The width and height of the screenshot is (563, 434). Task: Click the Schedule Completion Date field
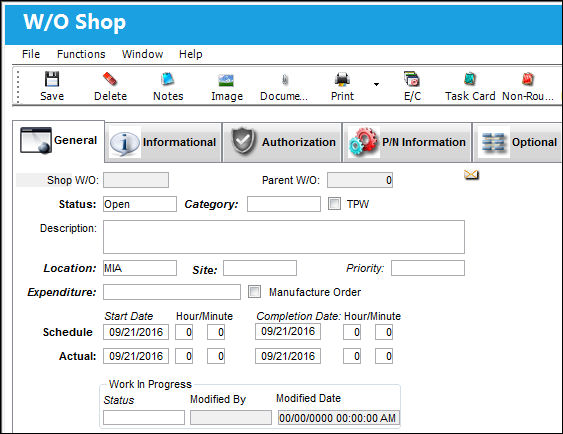pos(288,331)
